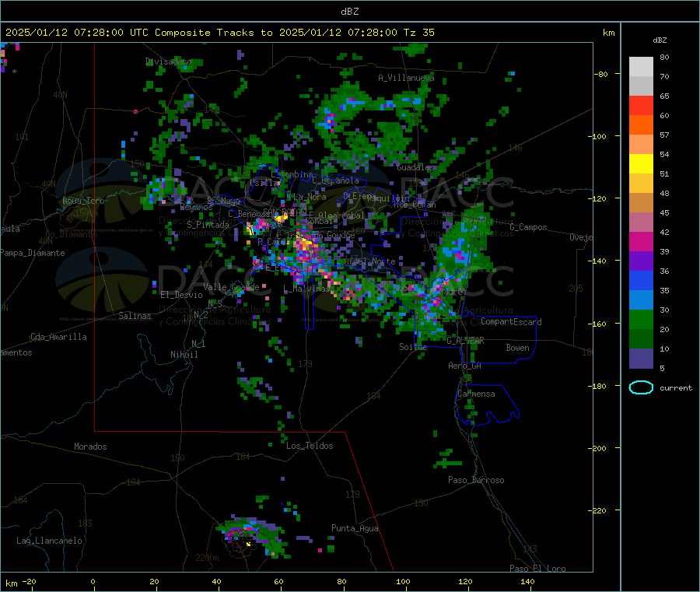
Task: Click the timestamp header text 2025/01/12 07:28:00 UTC
Action: 77,33
